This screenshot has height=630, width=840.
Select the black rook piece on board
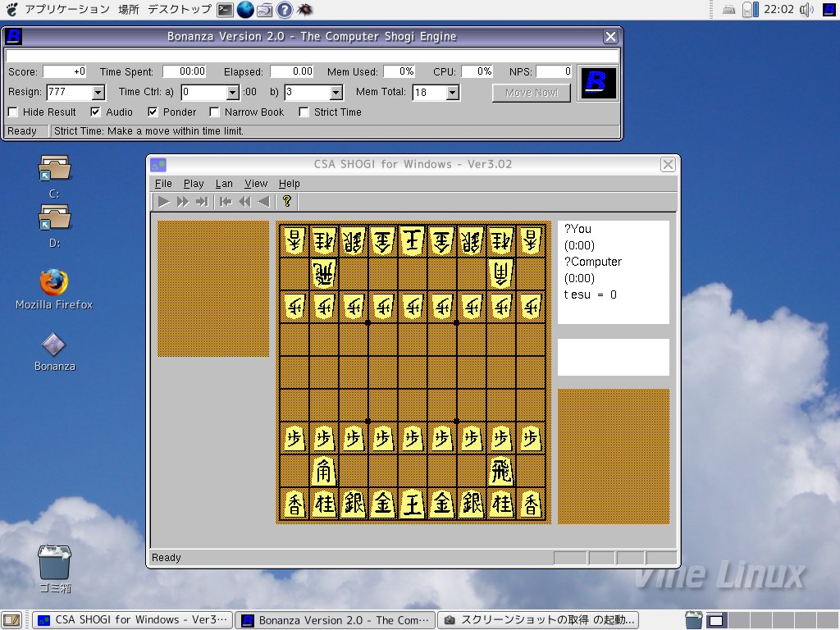coord(500,472)
